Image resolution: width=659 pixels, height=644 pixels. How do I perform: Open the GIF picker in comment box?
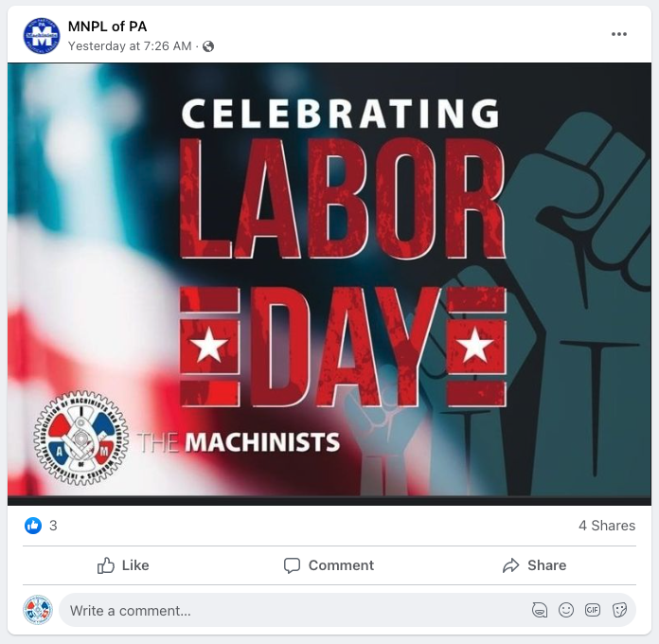click(x=592, y=610)
